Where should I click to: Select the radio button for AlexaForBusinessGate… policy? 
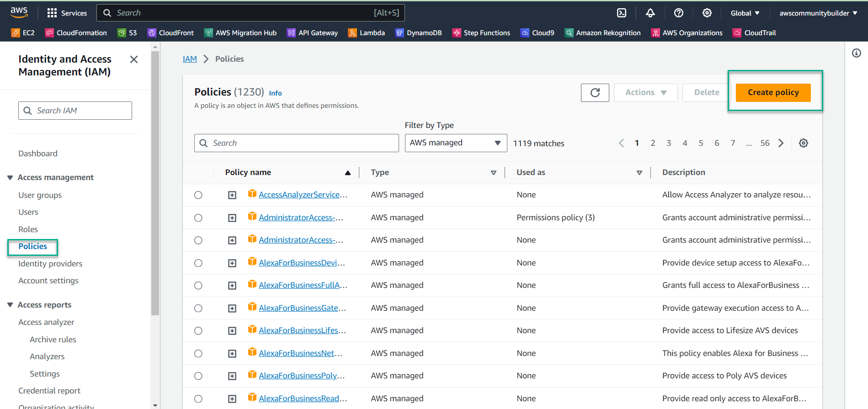[x=198, y=308]
